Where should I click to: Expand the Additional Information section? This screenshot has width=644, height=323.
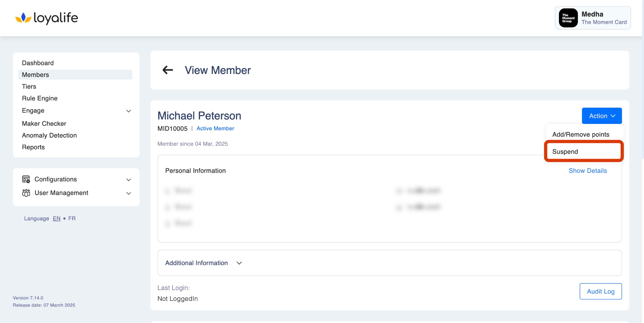[x=239, y=263]
